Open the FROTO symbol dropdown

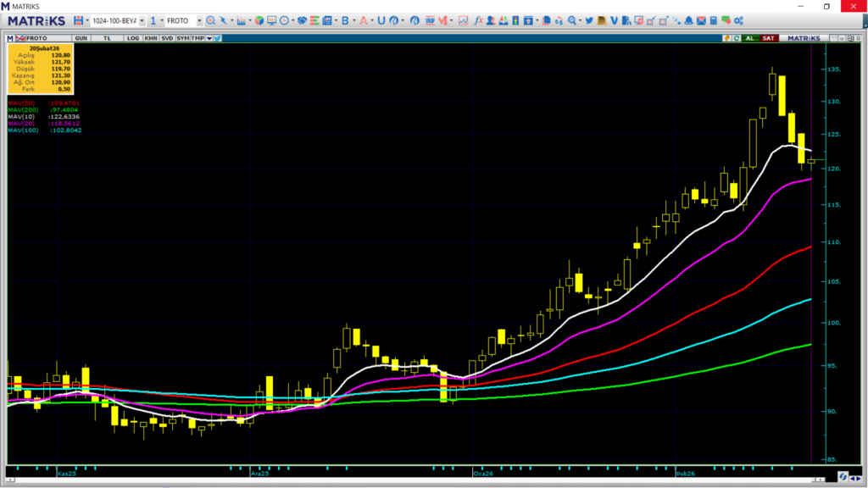(x=199, y=20)
